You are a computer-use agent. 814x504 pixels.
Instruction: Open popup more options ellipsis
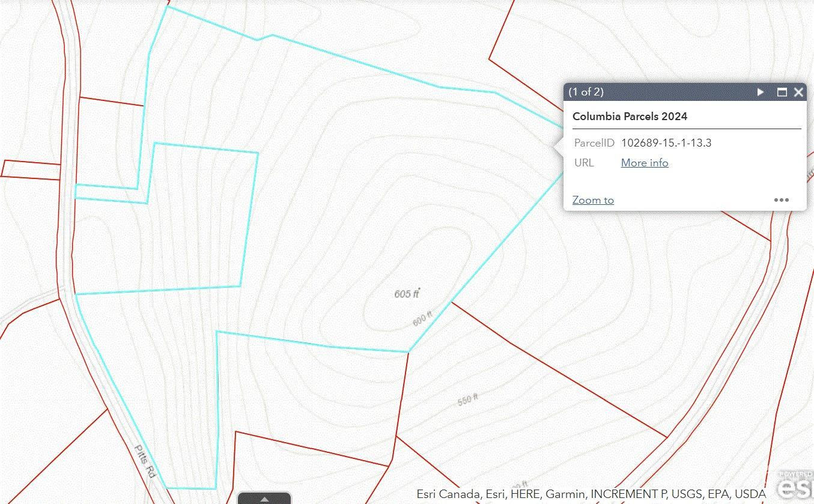pyautogui.click(x=781, y=200)
